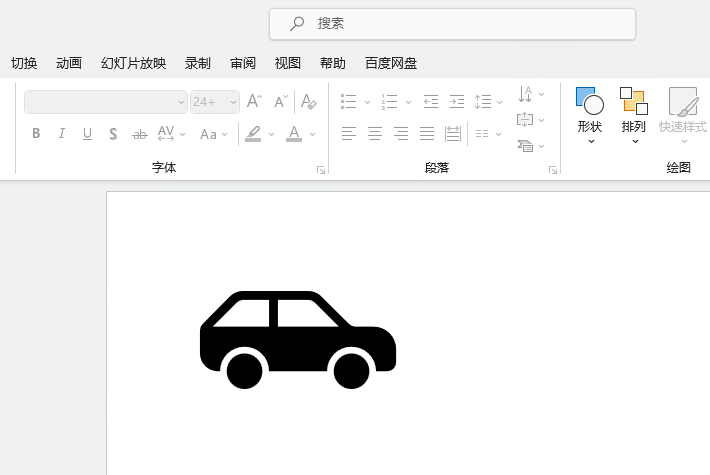Expand font color dropdown arrow
This screenshot has width=710, height=475.
[x=312, y=134]
